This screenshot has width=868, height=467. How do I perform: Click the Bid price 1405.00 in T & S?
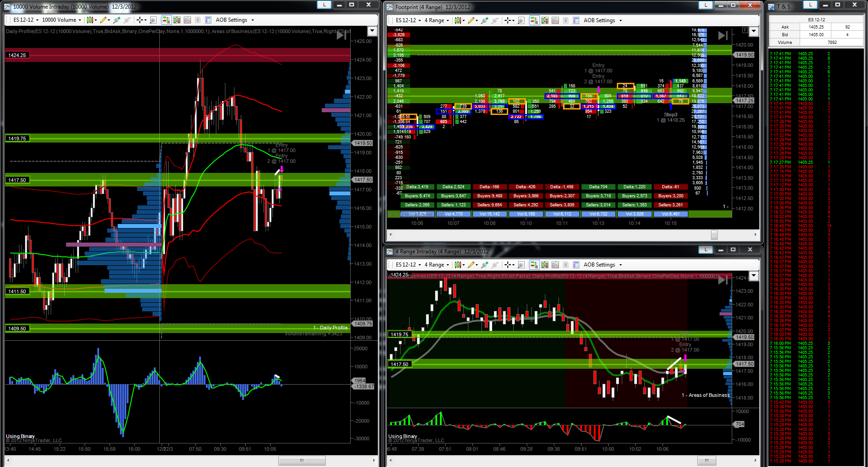click(x=816, y=34)
